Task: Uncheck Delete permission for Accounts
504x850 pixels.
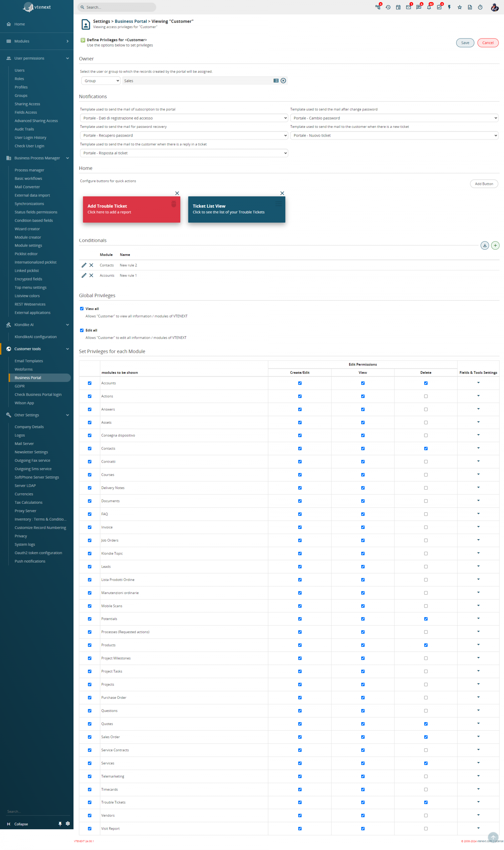Action: (425, 383)
